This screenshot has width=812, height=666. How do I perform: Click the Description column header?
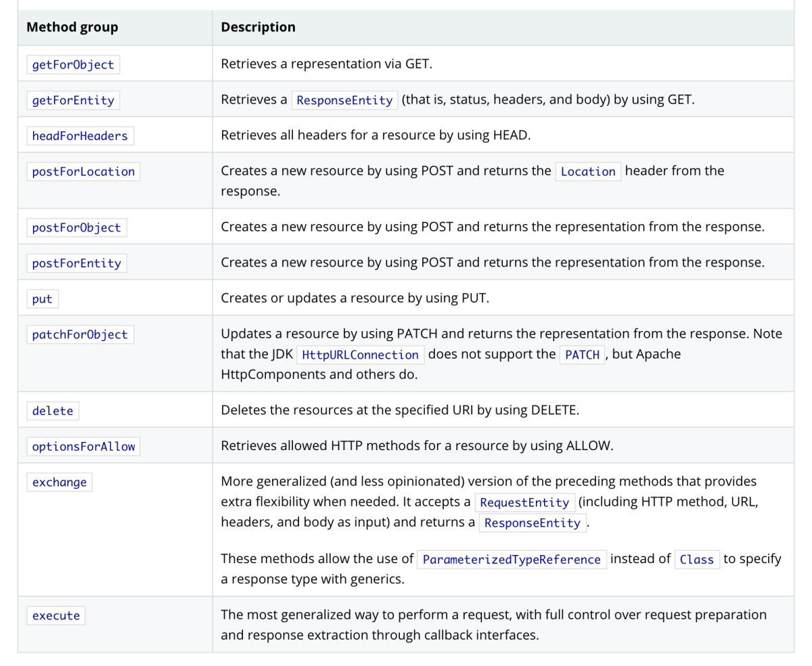click(258, 27)
